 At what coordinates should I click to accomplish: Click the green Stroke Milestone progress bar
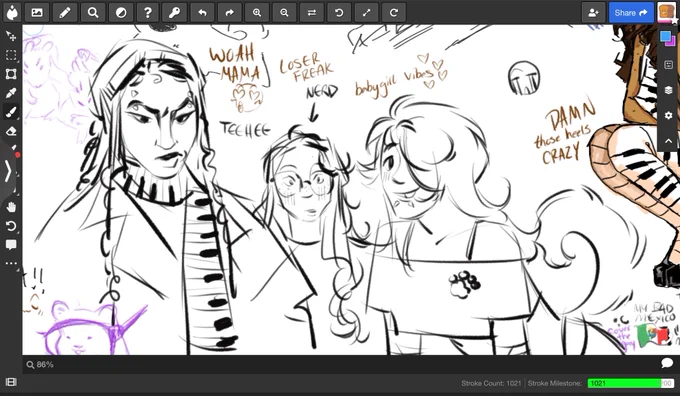coord(630,383)
